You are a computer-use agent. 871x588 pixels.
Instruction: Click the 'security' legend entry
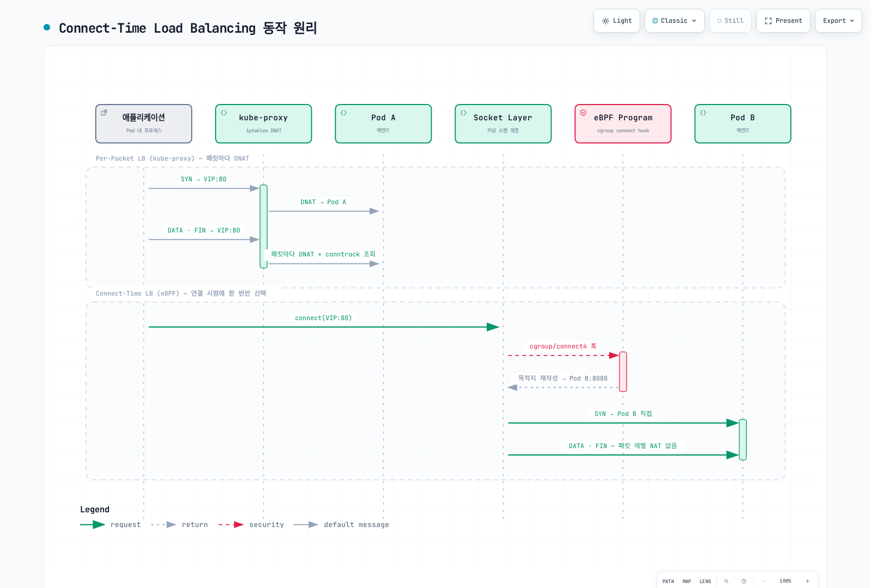pos(251,525)
